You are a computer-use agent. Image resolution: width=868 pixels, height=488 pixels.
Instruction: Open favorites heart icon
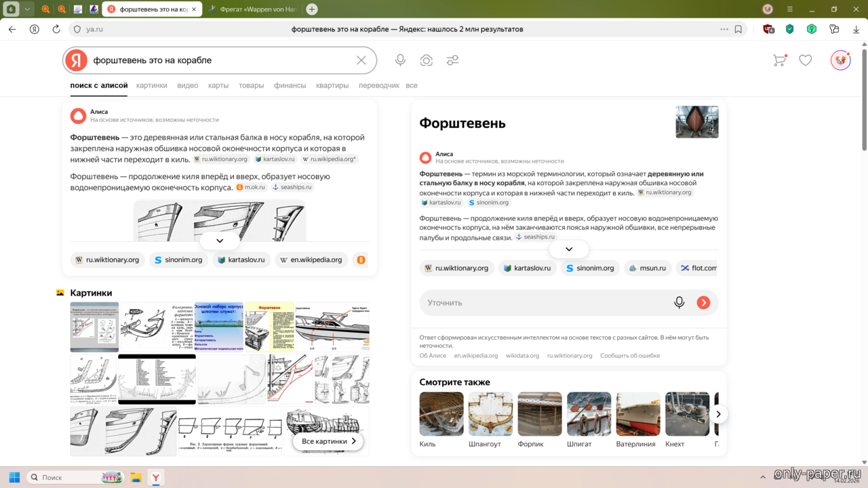(x=806, y=60)
